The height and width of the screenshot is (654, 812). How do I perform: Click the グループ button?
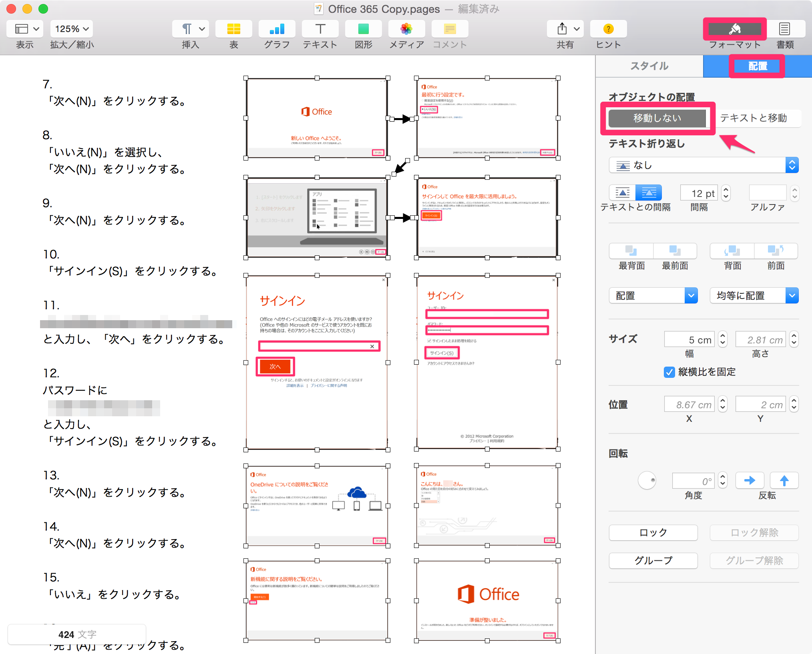click(x=653, y=561)
